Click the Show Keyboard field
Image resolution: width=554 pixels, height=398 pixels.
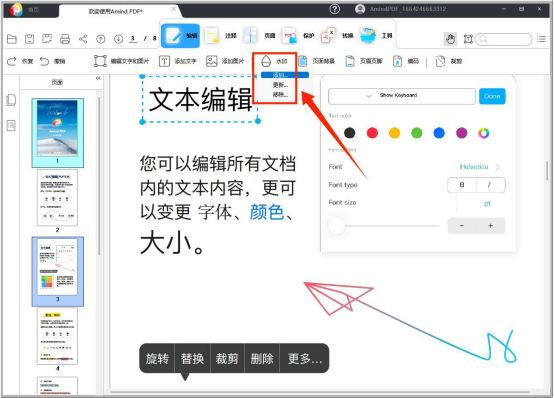[402, 96]
